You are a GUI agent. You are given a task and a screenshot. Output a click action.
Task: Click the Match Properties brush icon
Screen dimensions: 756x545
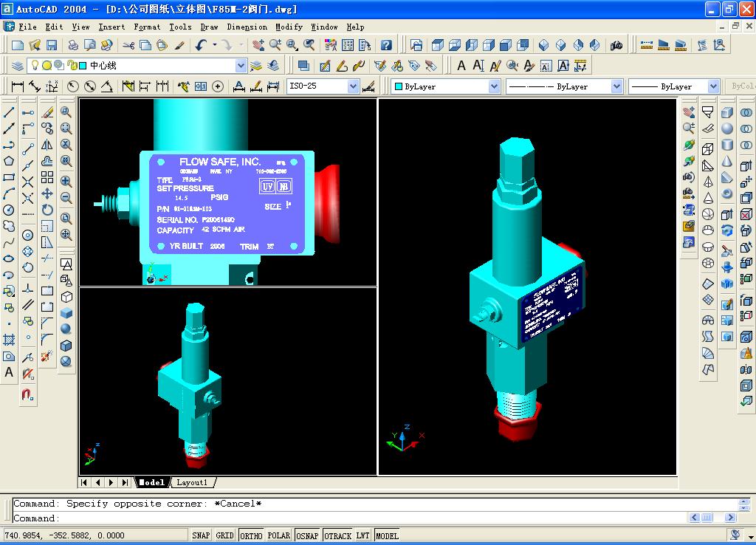(x=179, y=45)
